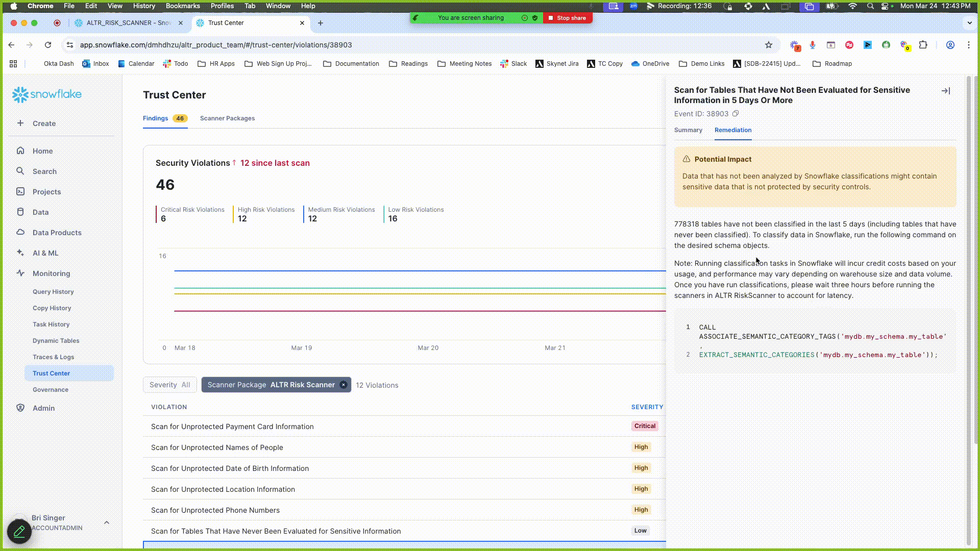This screenshot has height=551, width=980.
Task: Expand the Bri Singer account menu
Action: click(107, 522)
